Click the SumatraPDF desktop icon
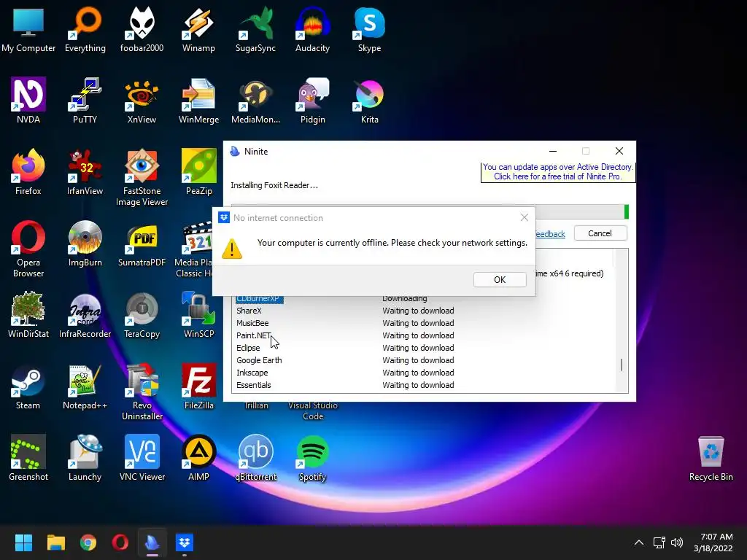 [142, 243]
